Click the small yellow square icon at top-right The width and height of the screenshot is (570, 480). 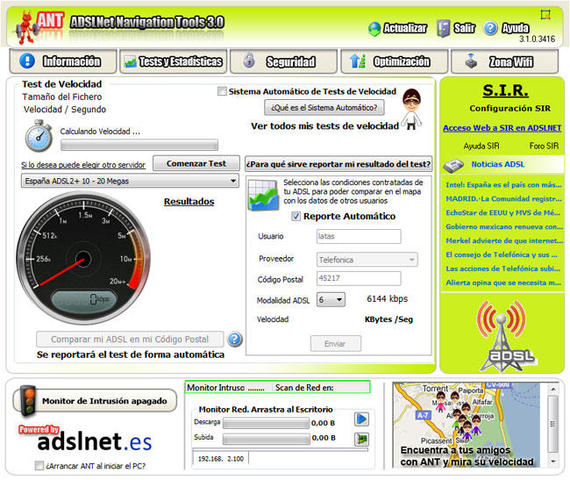coord(545,15)
